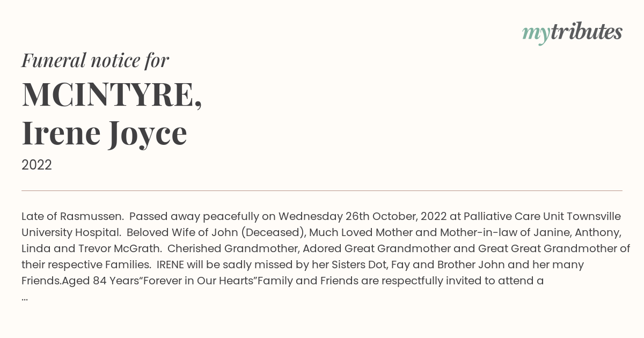Select the "Funeral notice for" heading
This screenshot has height=338, width=644.
95,60
